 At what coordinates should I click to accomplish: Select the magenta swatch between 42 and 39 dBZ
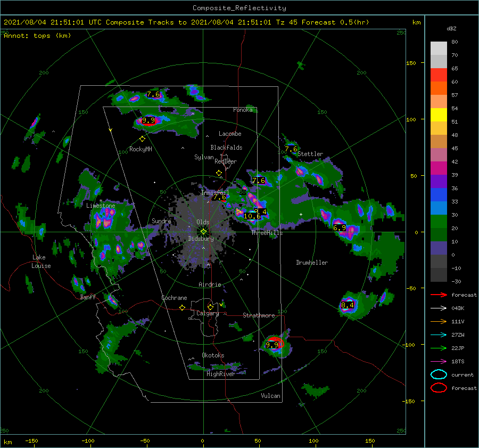click(x=439, y=168)
